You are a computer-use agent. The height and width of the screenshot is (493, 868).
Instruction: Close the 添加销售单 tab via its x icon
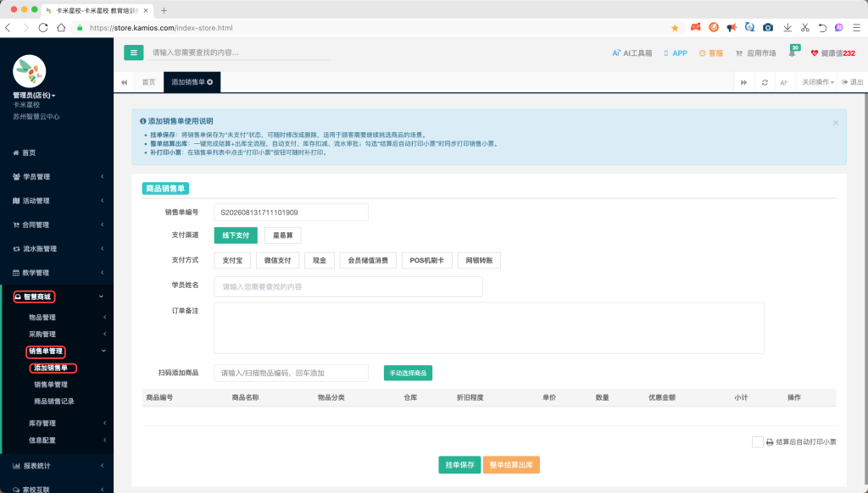pos(210,82)
